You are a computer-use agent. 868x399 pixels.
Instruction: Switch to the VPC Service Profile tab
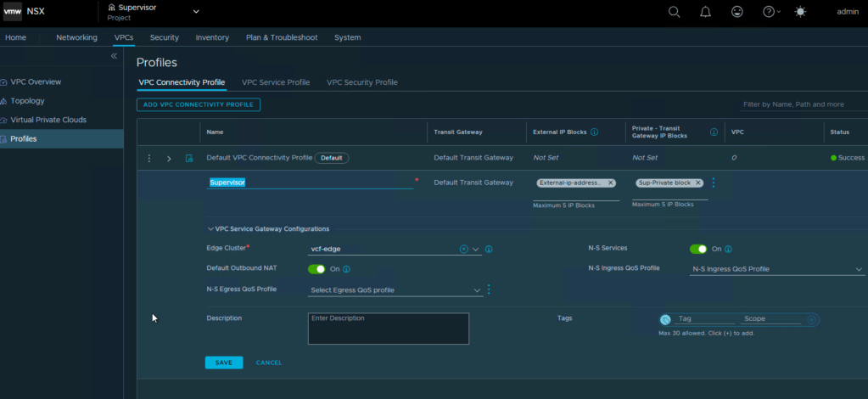point(276,82)
